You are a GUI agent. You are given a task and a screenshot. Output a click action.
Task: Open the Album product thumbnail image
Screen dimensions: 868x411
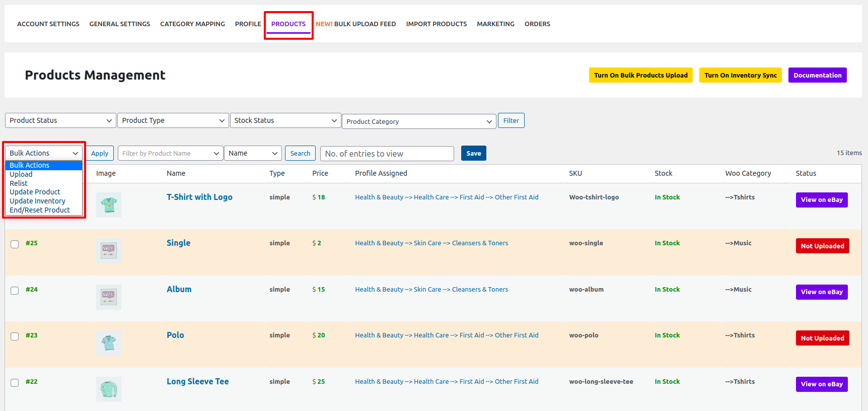[109, 297]
